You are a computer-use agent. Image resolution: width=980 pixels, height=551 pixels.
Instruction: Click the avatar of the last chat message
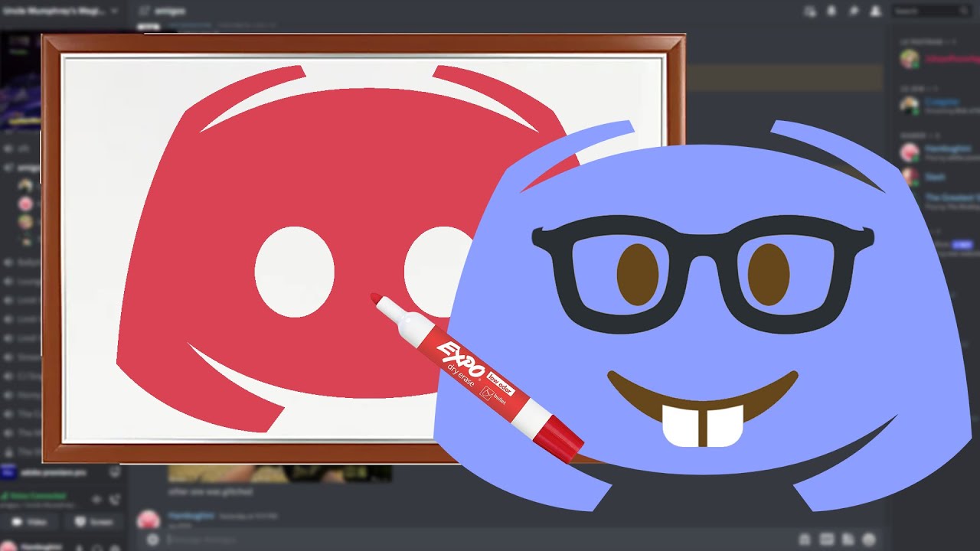tap(148, 521)
